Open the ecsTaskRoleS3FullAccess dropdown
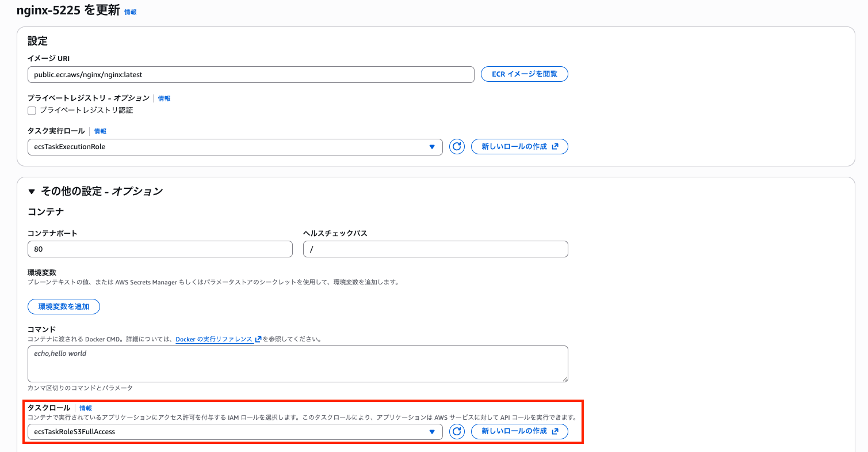868x452 pixels. [x=433, y=431]
